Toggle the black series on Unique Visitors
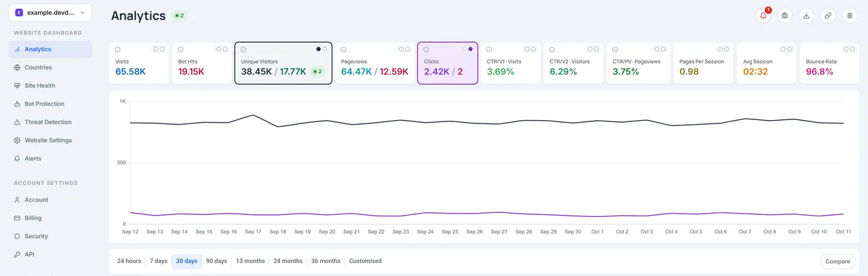 point(319,49)
